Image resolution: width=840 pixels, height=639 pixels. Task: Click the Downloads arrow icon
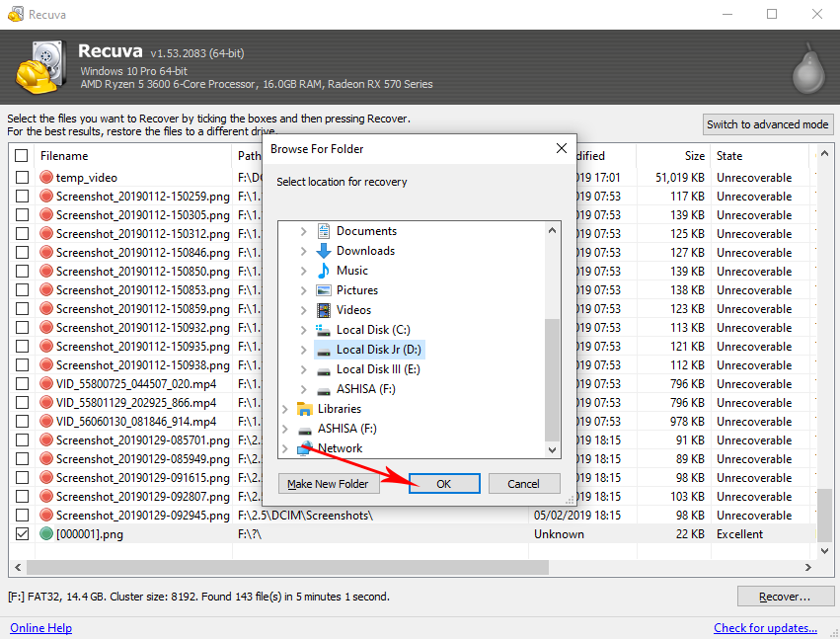click(324, 251)
